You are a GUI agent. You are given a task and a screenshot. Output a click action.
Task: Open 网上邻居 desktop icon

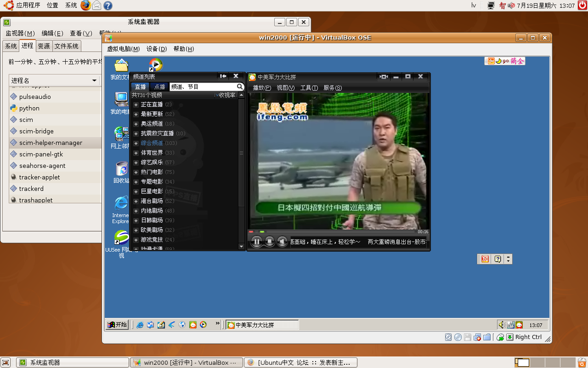(121, 138)
